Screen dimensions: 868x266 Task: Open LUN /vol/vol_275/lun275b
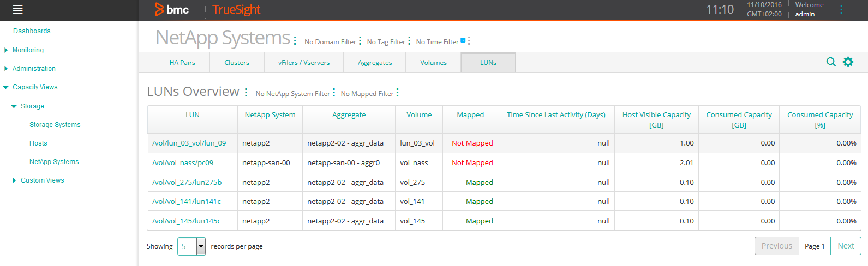(x=187, y=183)
